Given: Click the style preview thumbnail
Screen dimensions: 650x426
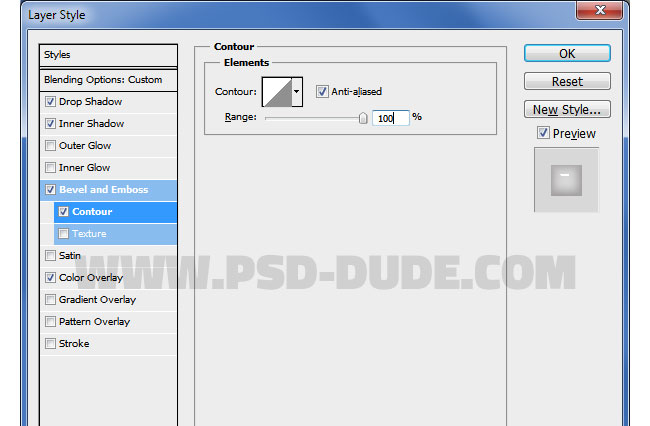Looking at the screenshot, I should (566, 180).
